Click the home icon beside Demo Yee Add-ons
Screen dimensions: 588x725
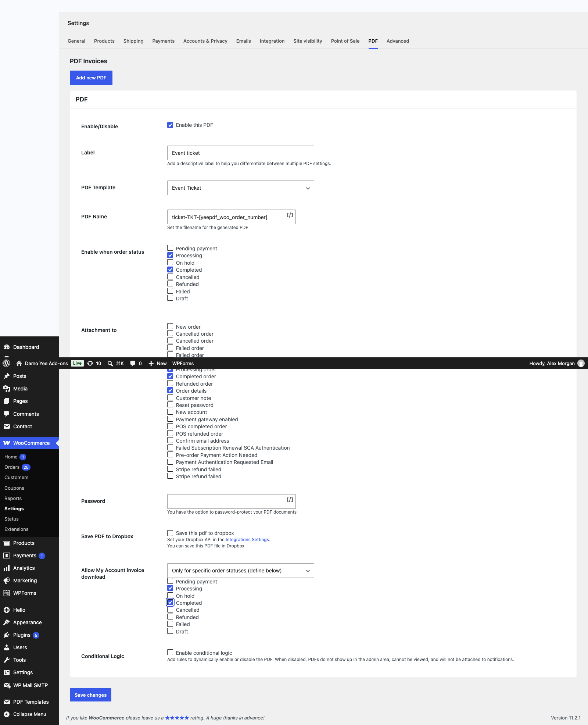19,363
